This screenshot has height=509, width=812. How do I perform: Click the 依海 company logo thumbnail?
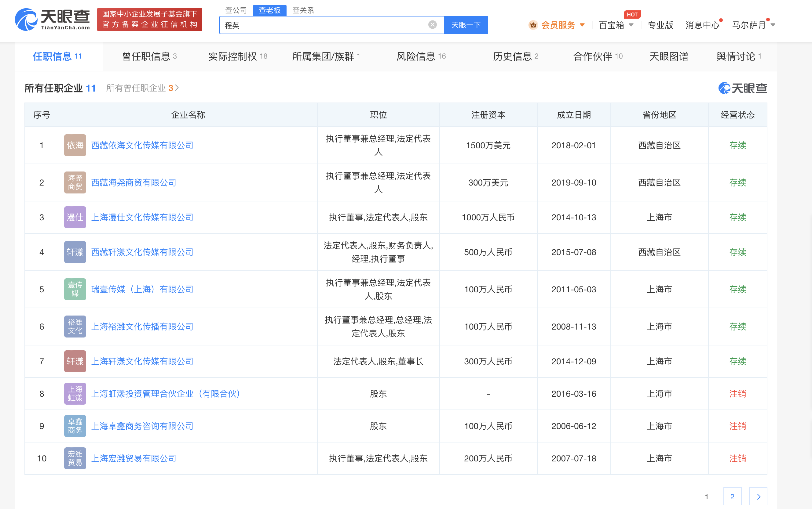[75, 146]
